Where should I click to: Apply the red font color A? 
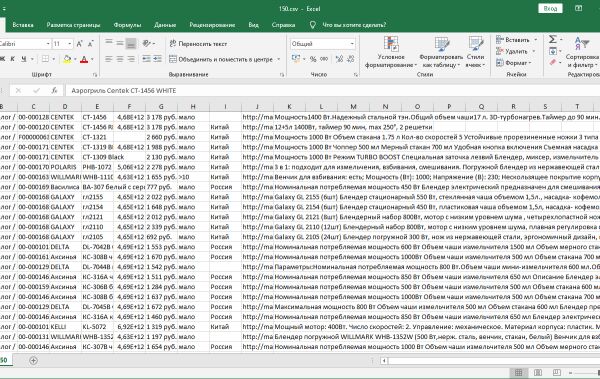point(84,59)
